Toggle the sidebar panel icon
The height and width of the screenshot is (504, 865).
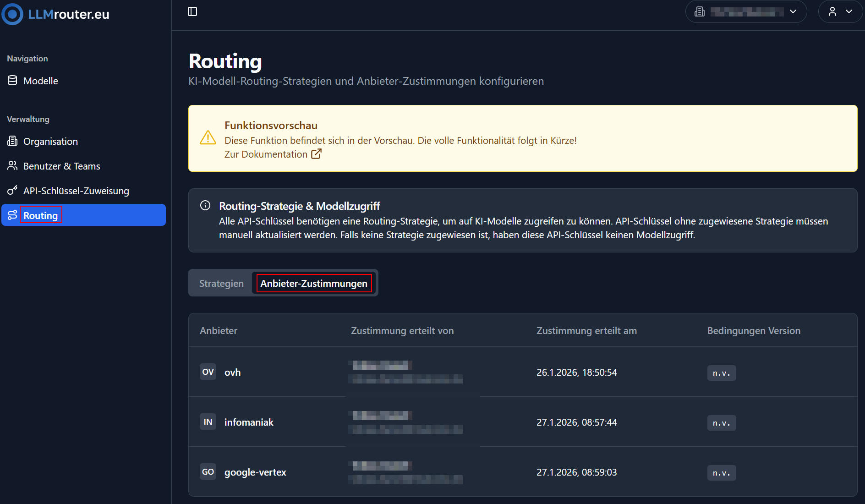(x=192, y=11)
